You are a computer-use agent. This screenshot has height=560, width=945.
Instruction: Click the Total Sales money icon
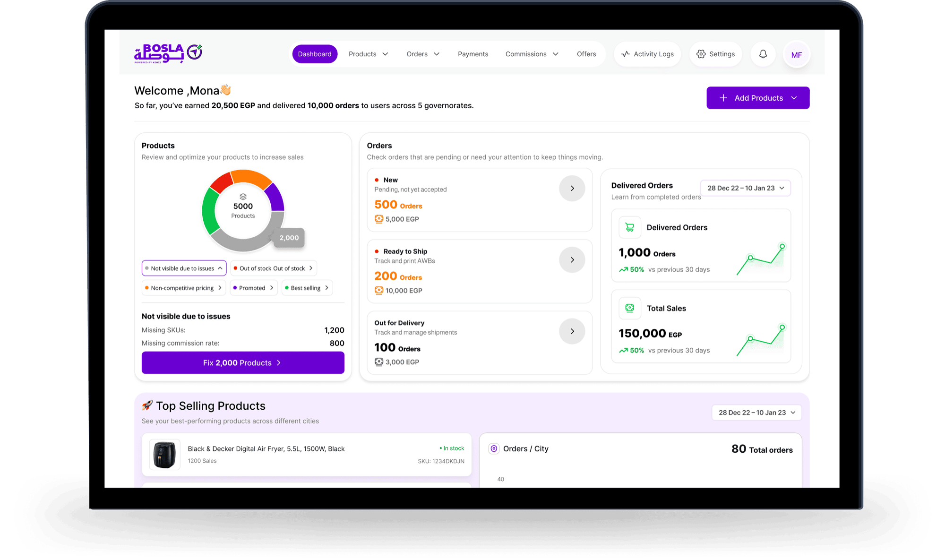[630, 308]
